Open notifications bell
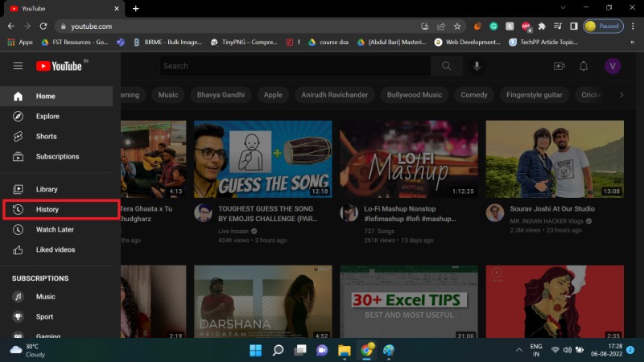 584,66
